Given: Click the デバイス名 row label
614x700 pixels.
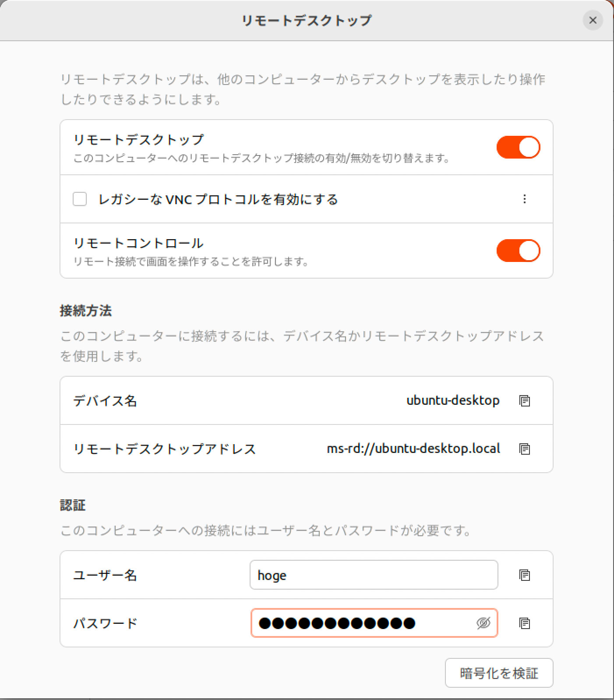Looking at the screenshot, I should click(x=105, y=401).
